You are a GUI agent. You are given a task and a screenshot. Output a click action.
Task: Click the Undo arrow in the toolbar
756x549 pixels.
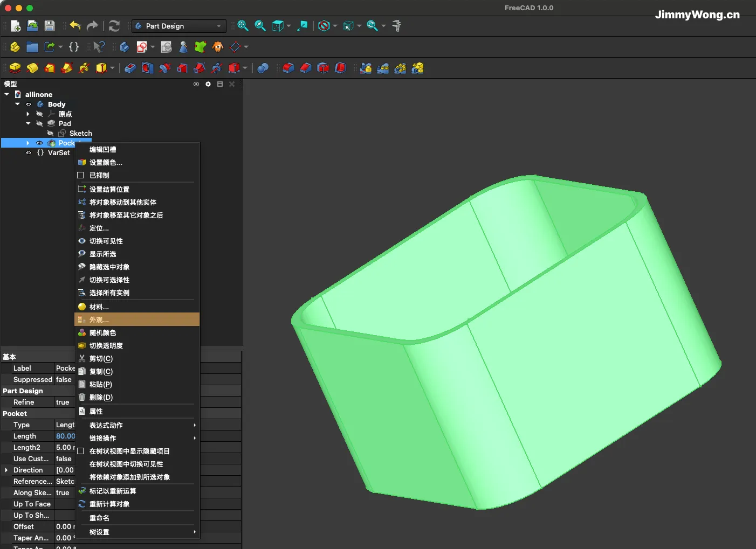tap(75, 26)
